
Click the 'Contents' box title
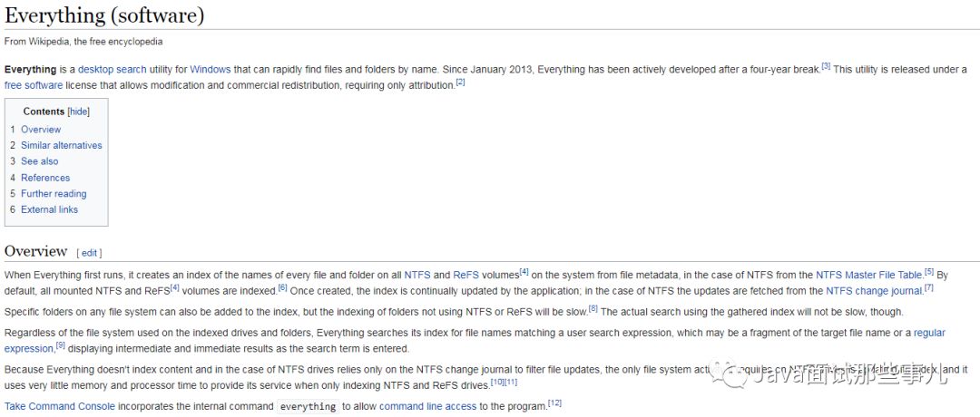44,112
